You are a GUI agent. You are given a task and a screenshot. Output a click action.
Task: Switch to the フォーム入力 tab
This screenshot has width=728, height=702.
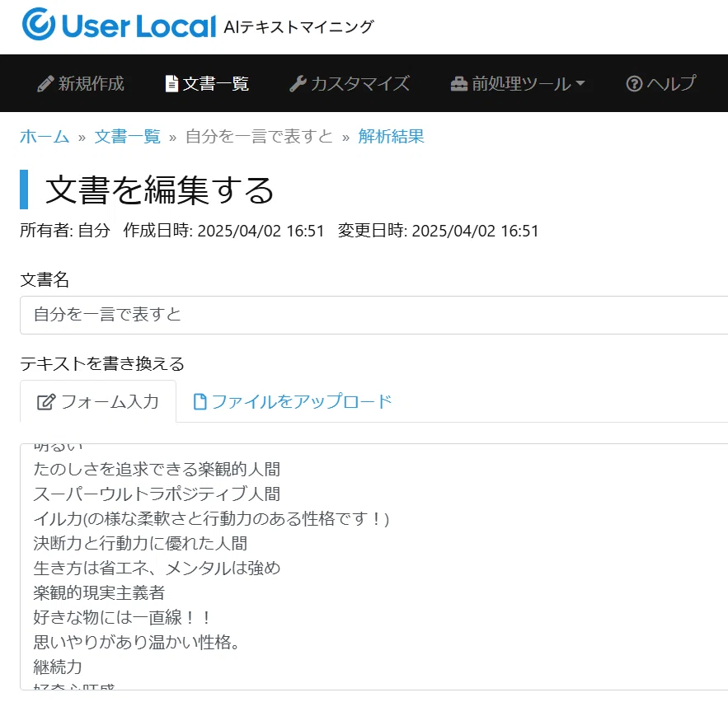click(98, 401)
